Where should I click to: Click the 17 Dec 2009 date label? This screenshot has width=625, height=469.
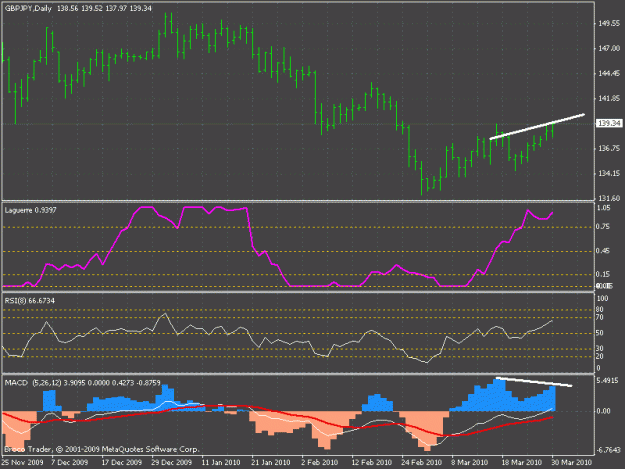pos(122,463)
